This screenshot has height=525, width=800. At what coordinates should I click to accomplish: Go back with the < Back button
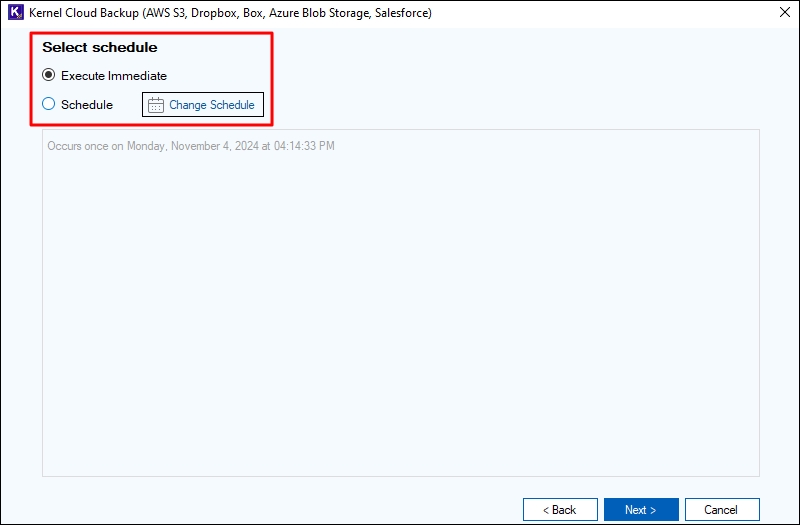coord(560,510)
